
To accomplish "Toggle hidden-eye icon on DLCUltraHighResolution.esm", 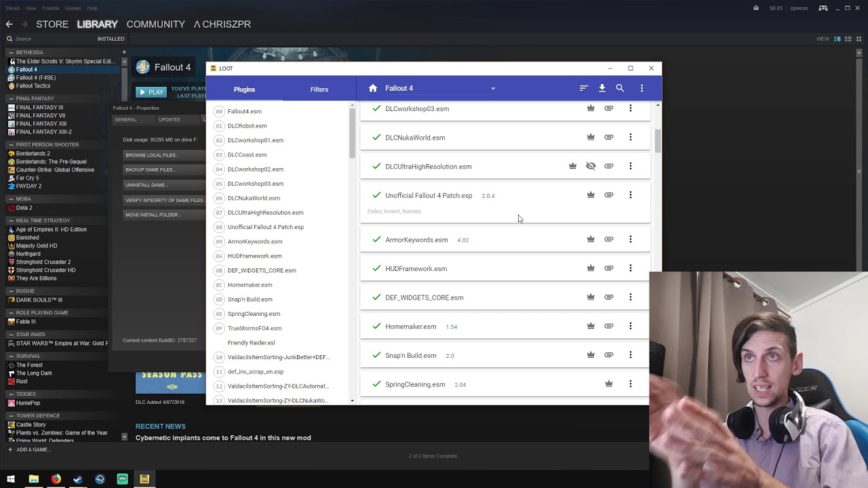I will pyautogui.click(x=591, y=166).
